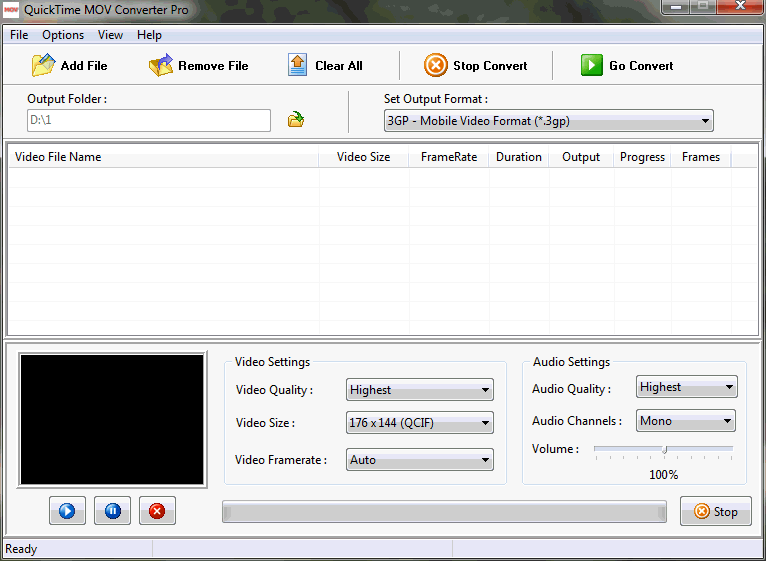The image size is (766, 561).
Task: Click the Ready status bar text
Action: click(x=21, y=549)
